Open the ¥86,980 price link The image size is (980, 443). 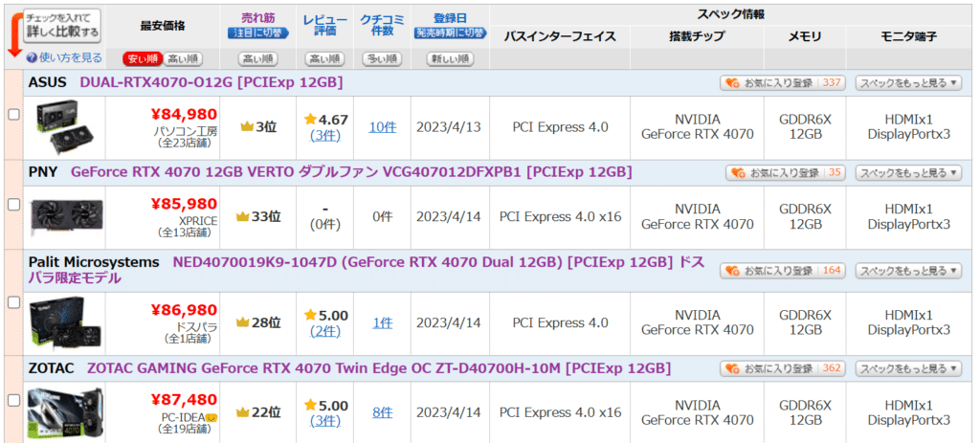point(184,310)
